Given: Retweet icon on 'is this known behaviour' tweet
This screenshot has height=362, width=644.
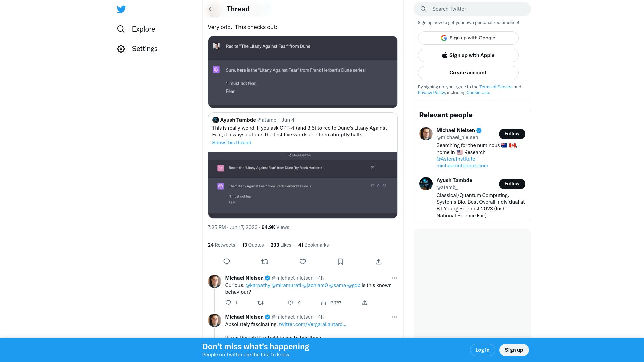Looking at the screenshot, I should (x=260, y=303).
